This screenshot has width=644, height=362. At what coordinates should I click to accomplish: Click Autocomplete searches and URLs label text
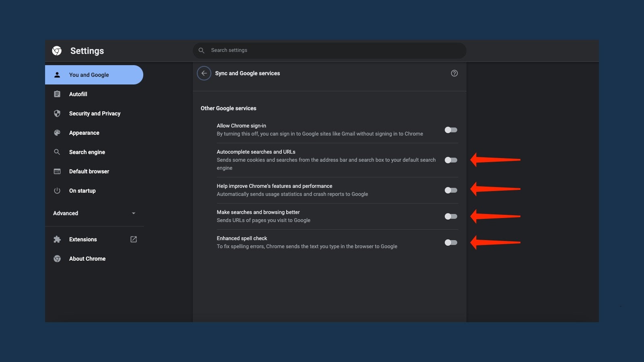(x=256, y=152)
